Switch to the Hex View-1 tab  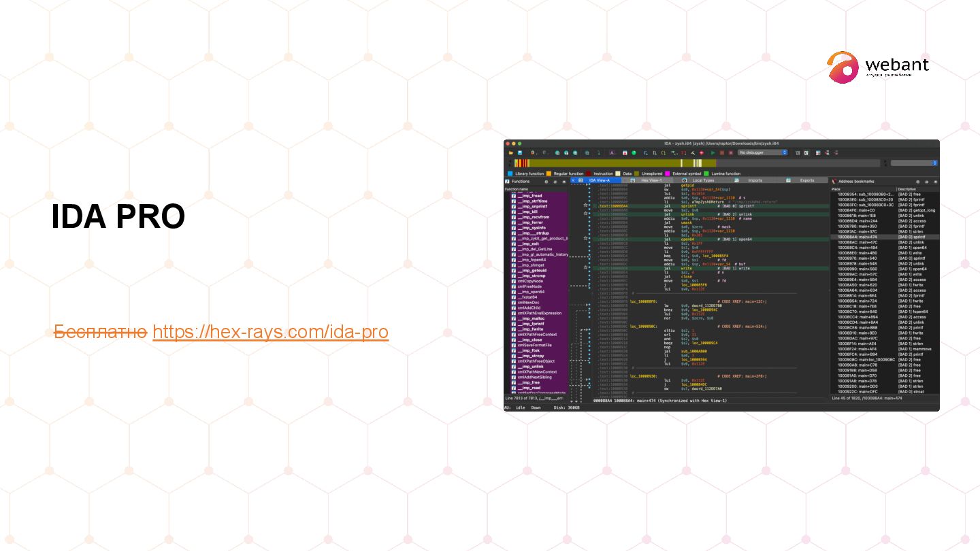point(647,180)
